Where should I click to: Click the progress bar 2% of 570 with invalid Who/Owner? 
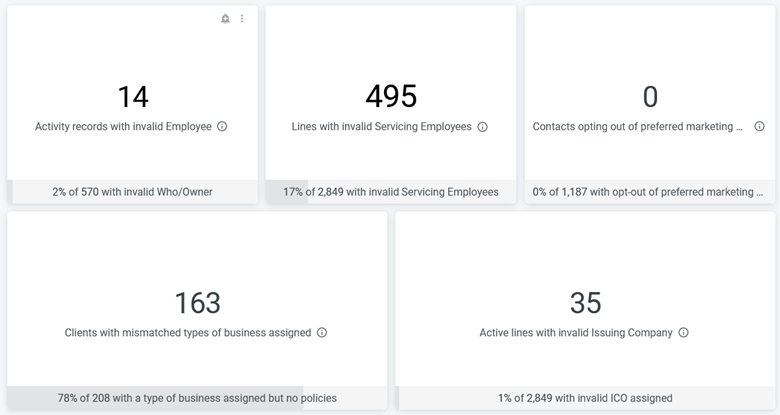point(132,192)
